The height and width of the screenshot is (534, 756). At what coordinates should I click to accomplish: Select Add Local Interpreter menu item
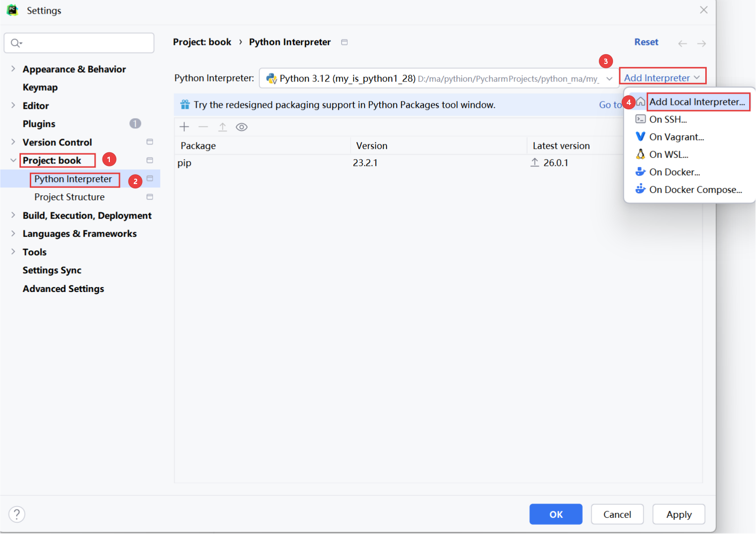point(696,102)
